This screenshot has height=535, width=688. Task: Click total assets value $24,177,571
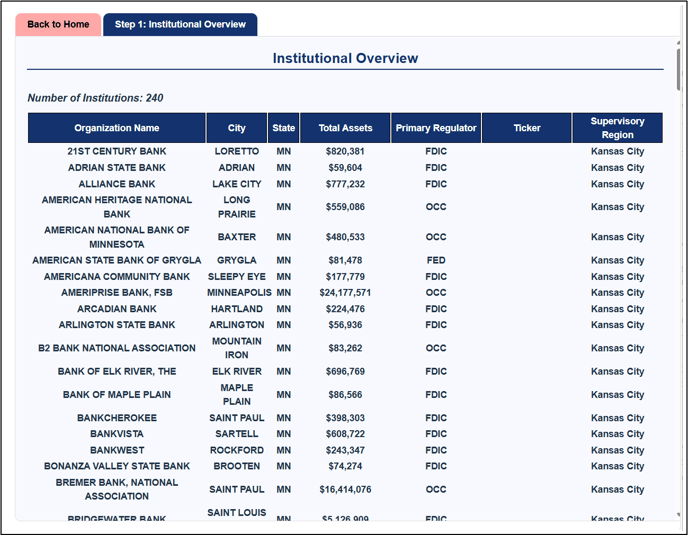click(x=345, y=292)
